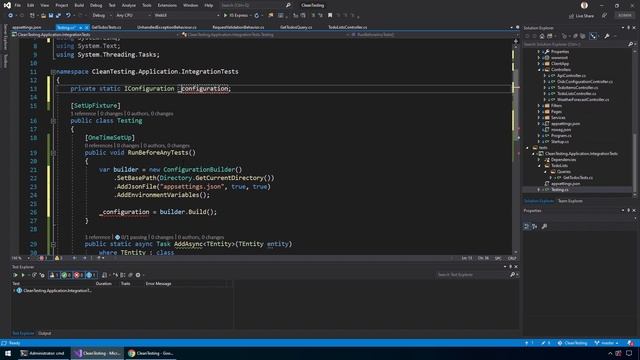Click the '1 reference' CodeLens above class Testing
The height and width of the screenshot is (360, 640).
84,114
